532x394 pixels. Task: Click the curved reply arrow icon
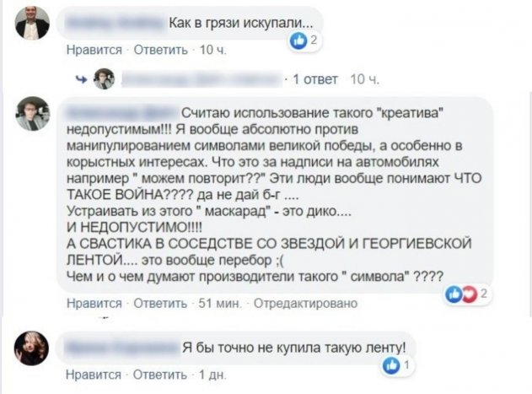(x=82, y=79)
